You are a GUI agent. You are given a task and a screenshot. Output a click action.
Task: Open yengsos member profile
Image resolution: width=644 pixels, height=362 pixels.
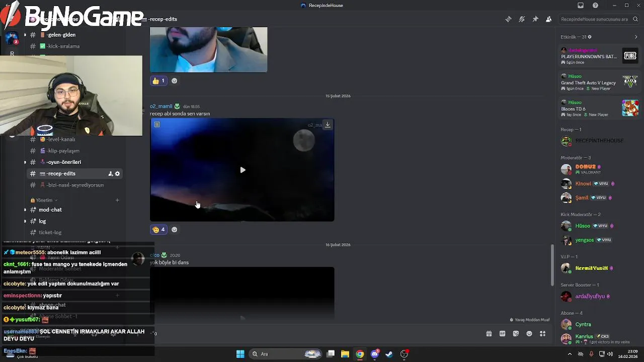click(x=599, y=240)
